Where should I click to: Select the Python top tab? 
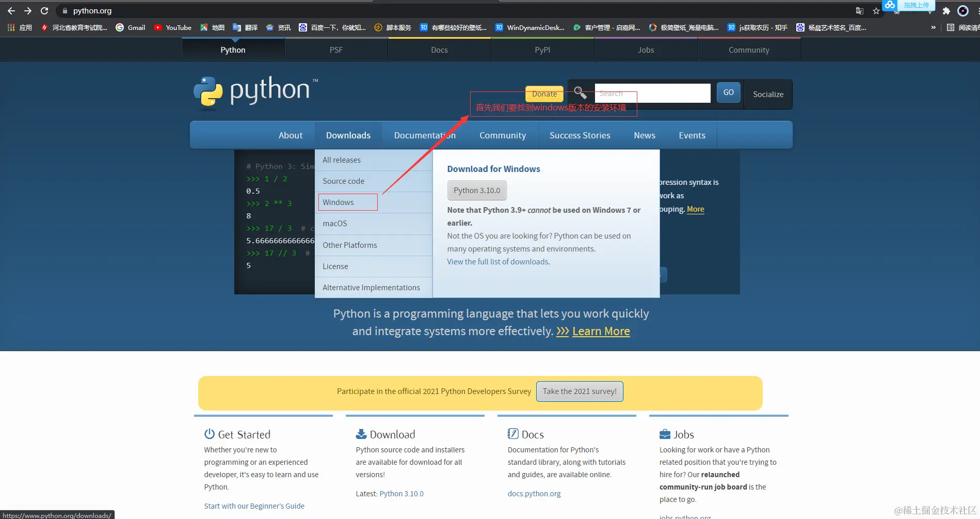coord(233,50)
